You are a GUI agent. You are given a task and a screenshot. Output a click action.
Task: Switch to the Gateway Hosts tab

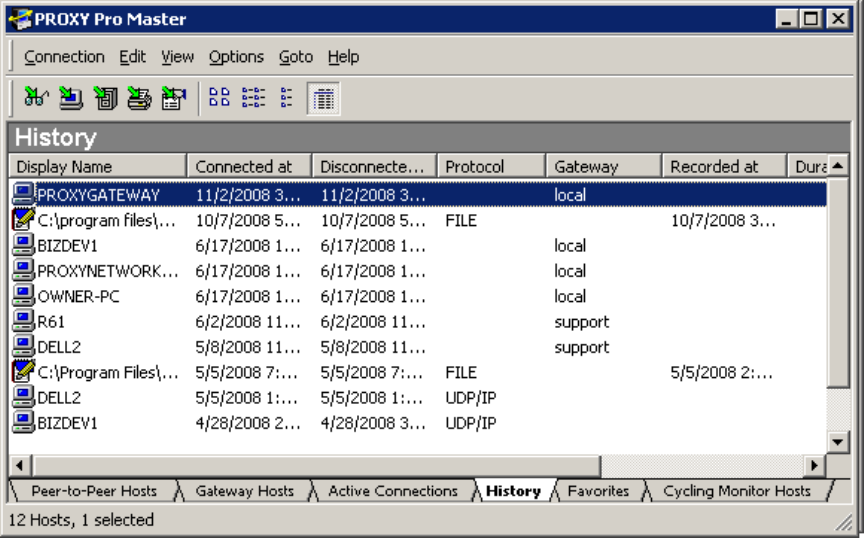tap(244, 491)
